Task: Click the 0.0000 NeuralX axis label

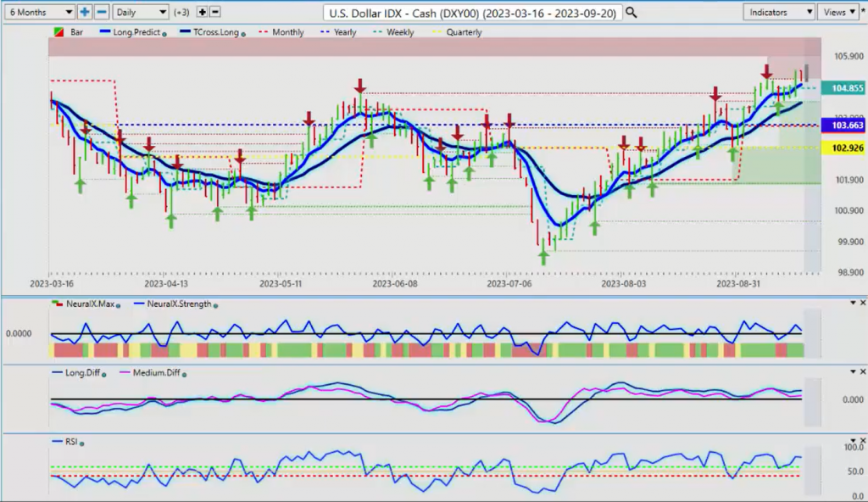Action: pos(19,333)
